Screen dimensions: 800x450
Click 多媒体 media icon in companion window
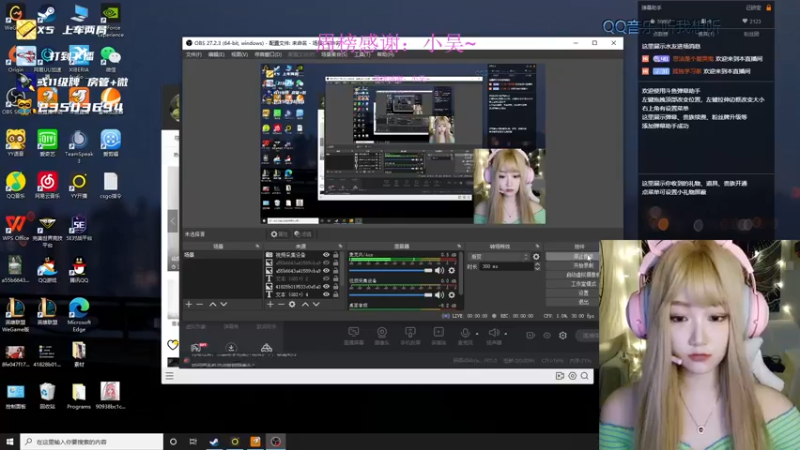439,332
